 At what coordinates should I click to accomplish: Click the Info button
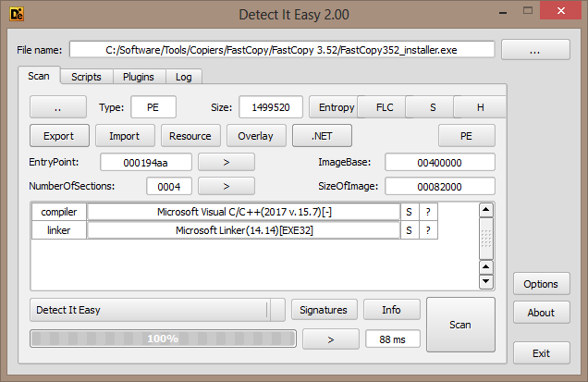tap(391, 310)
